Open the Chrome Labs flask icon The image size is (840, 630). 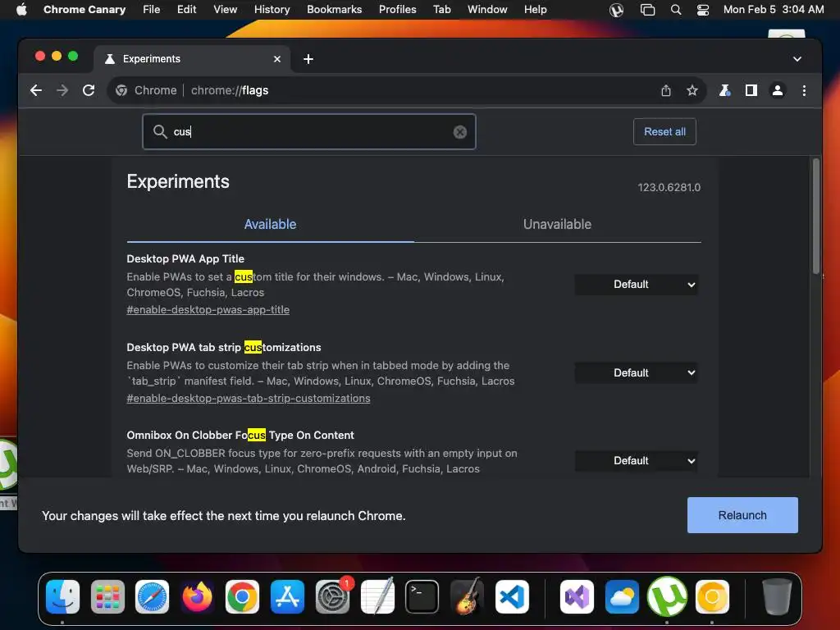(725, 90)
